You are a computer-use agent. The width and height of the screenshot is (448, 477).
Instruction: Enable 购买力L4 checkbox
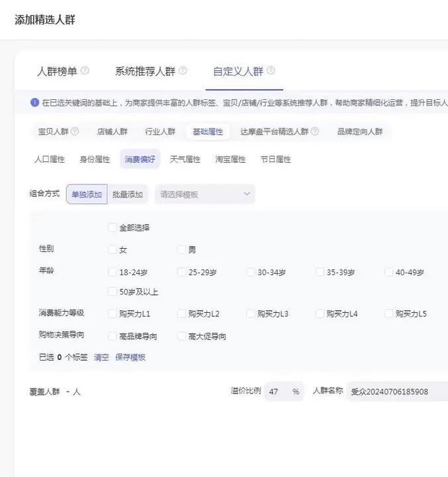click(x=320, y=314)
